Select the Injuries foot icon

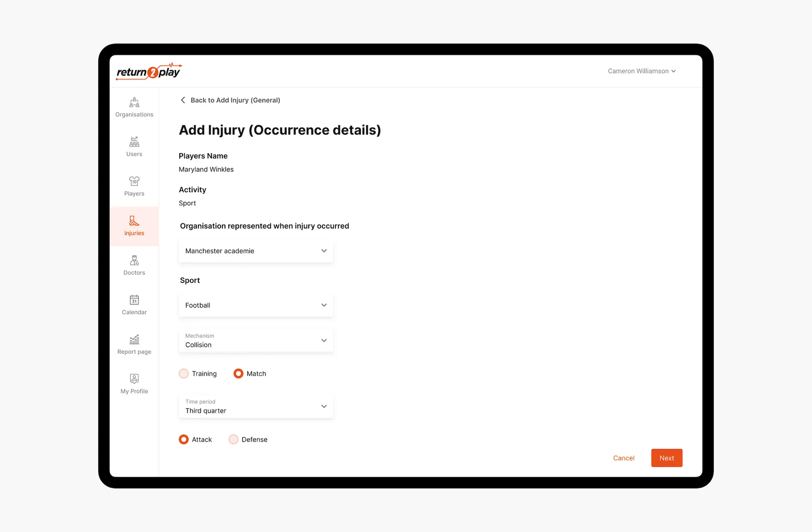(134, 221)
